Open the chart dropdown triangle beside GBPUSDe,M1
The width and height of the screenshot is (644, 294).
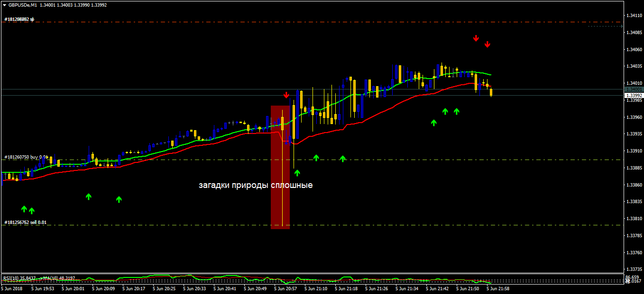point(4,5)
